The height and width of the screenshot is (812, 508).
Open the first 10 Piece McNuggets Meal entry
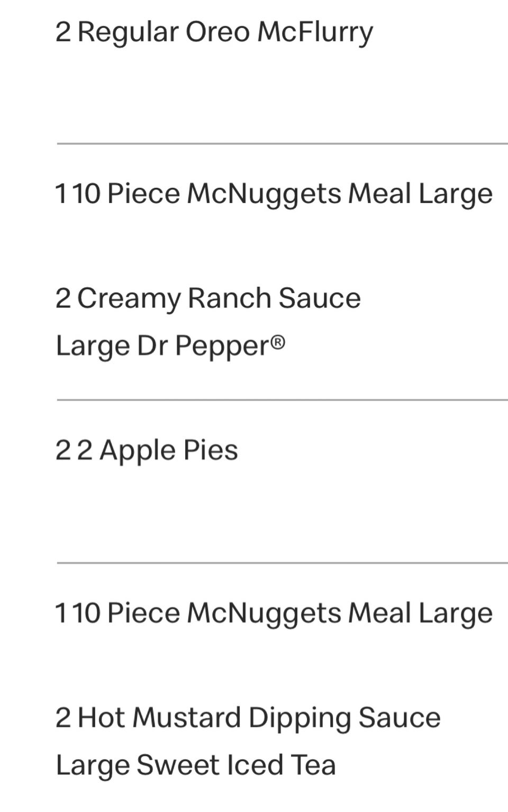[x=274, y=194]
